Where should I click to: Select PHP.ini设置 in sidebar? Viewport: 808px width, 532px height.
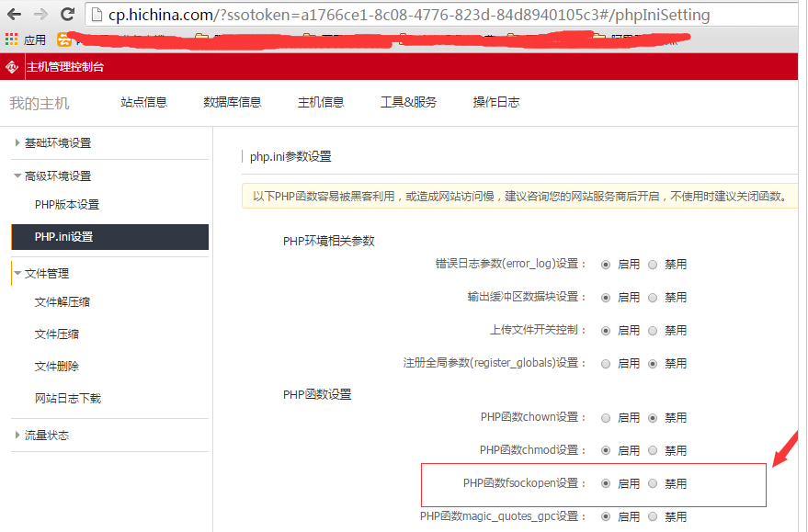pos(109,237)
